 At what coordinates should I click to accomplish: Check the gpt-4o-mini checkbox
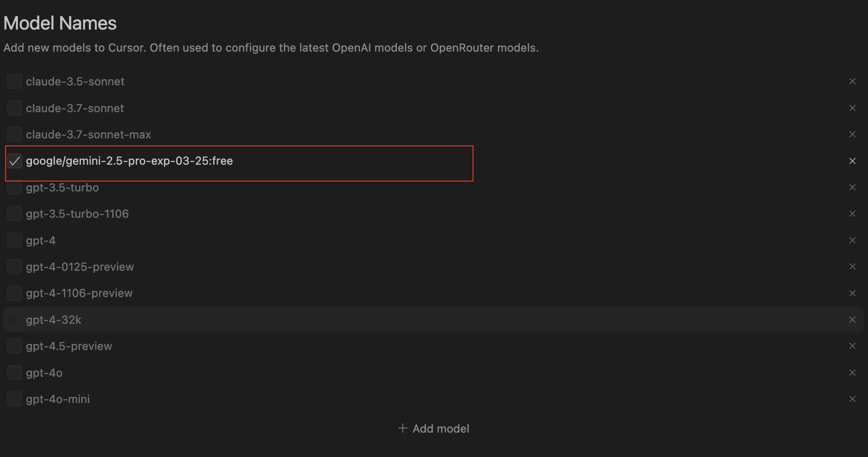15,399
